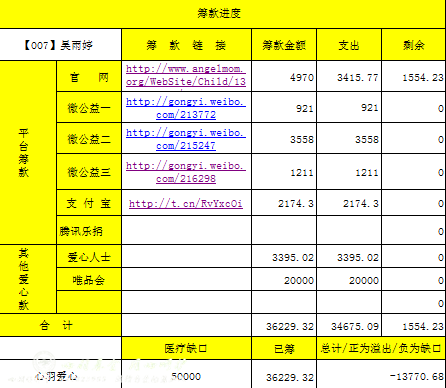Open the t.cn/RvYxcOi Alipay link
Screen dimensions: 446x388
pos(186,203)
